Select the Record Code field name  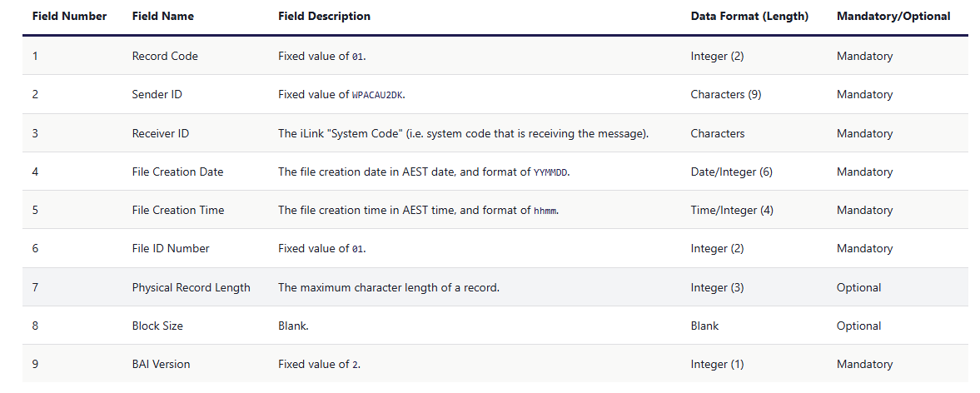point(165,56)
